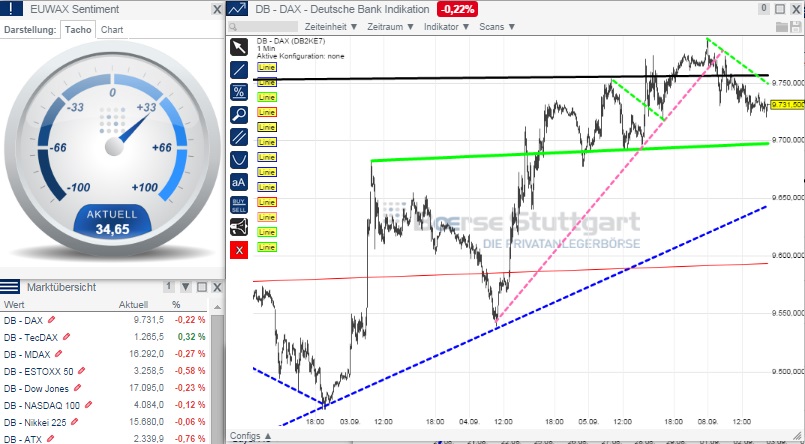This screenshot has width=805, height=444.
Task: Edit the DB - MDAX row pencil icon
Action: tap(58, 354)
